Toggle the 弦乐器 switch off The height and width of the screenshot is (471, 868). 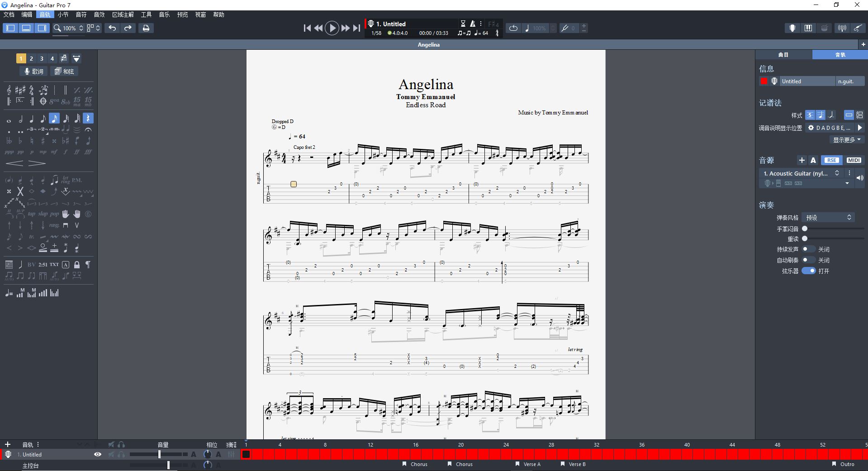(x=808, y=271)
